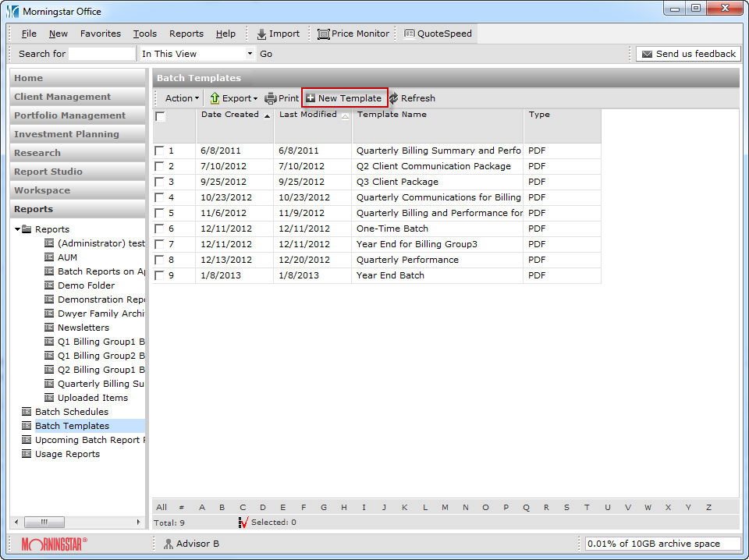Click the Search for input field

point(101,54)
